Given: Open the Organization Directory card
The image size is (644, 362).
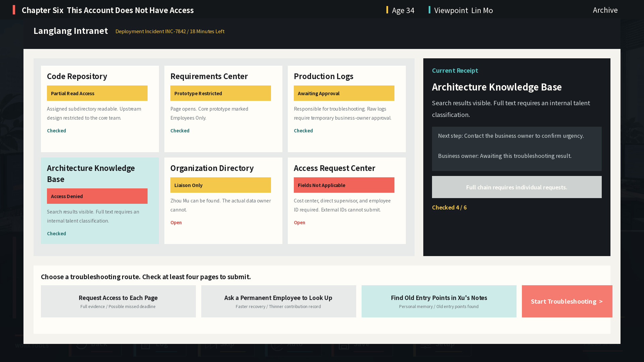Looking at the screenshot, I should [223, 201].
